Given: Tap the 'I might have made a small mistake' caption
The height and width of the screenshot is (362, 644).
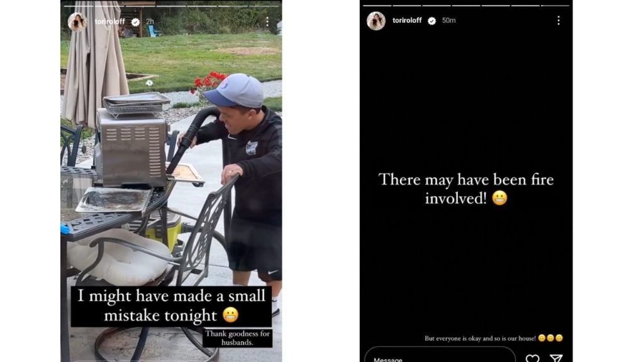Looking at the screenshot, I should point(171,306).
